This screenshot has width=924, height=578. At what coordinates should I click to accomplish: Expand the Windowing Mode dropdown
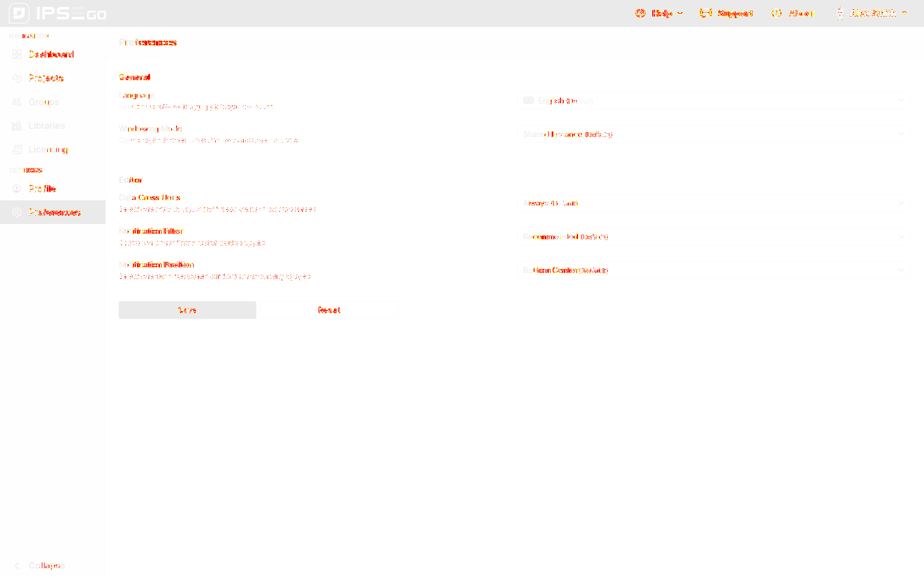pos(713,134)
